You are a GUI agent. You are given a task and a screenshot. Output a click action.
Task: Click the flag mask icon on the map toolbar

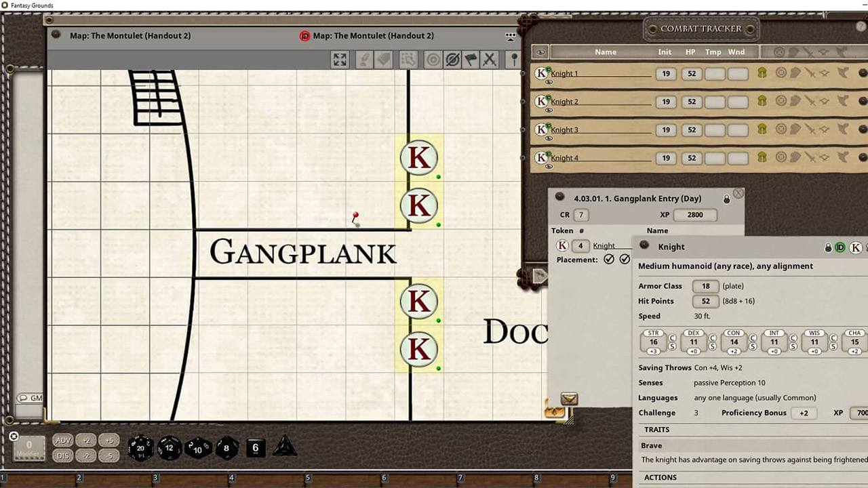471,60
